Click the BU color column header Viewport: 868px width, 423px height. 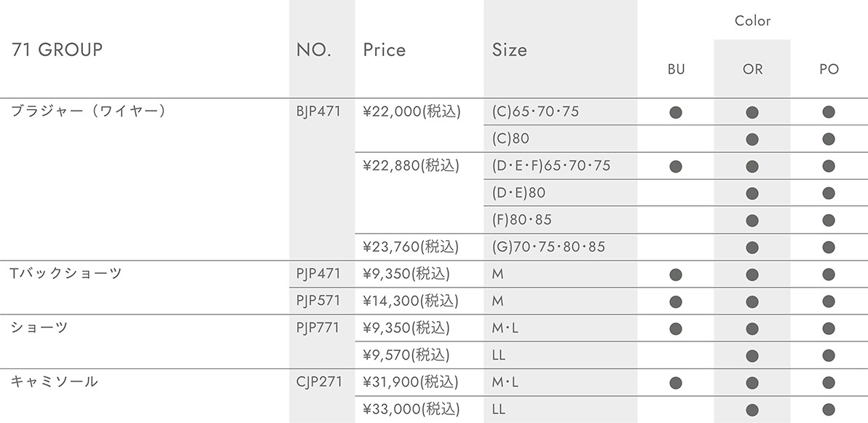[x=676, y=69]
